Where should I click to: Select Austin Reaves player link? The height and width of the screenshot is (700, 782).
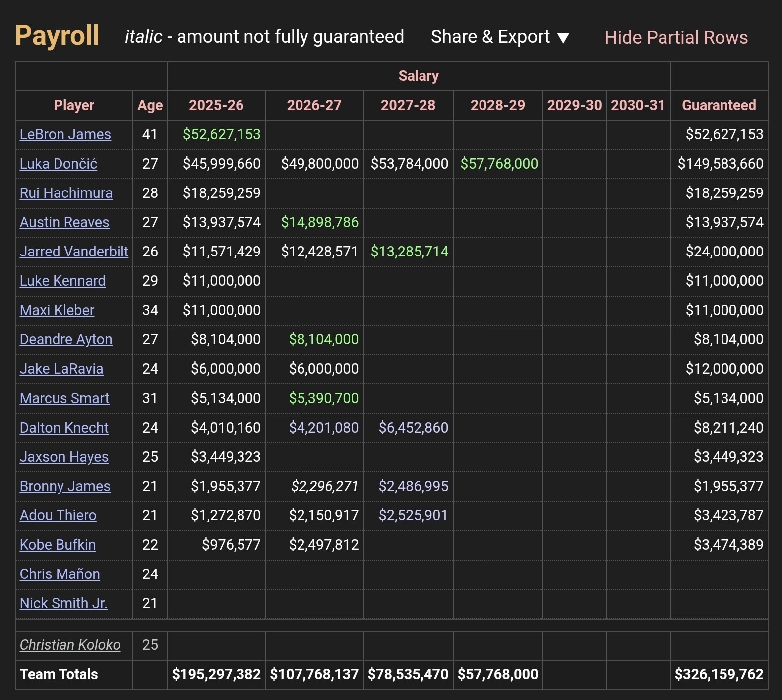pyautogui.click(x=64, y=222)
